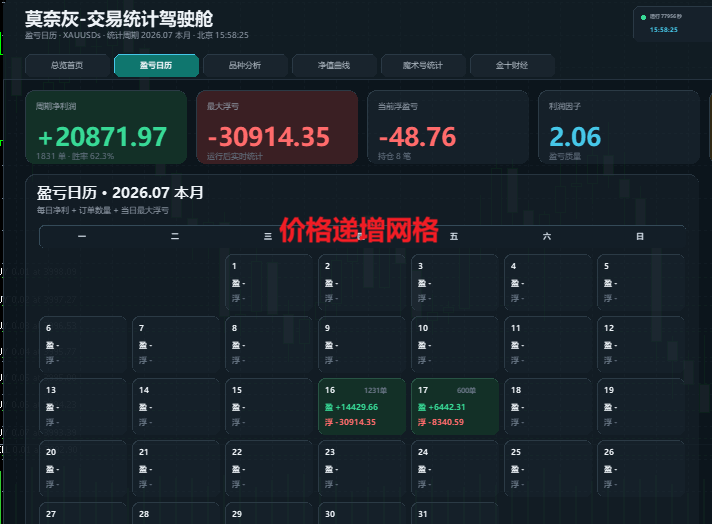Open the green day 17 cell

coord(455,406)
